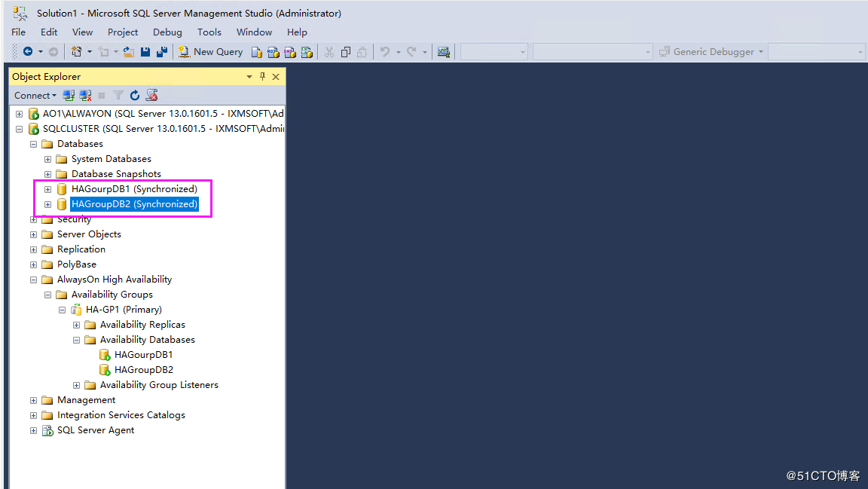This screenshot has width=868, height=489.
Task: Open the Filter icon in Object Explorer
Action: [118, 95]
